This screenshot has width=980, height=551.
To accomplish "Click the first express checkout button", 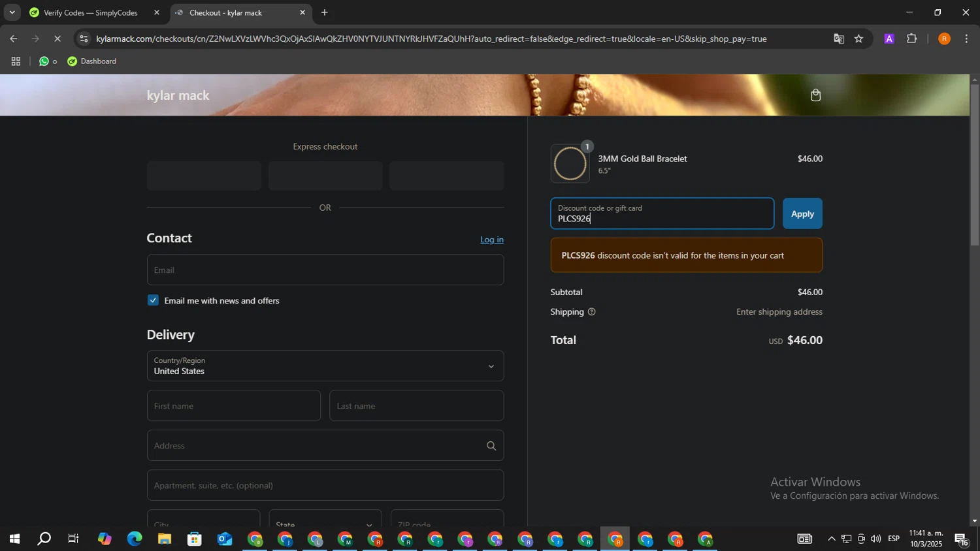I will point(204,176).
